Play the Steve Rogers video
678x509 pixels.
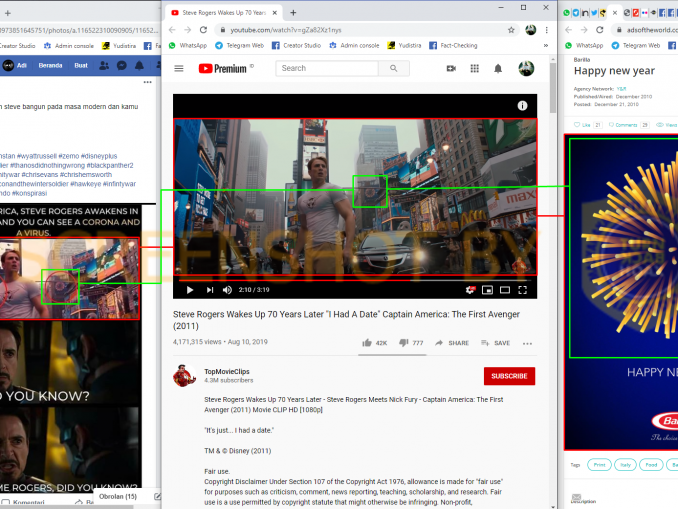click(x=189, y=290)
